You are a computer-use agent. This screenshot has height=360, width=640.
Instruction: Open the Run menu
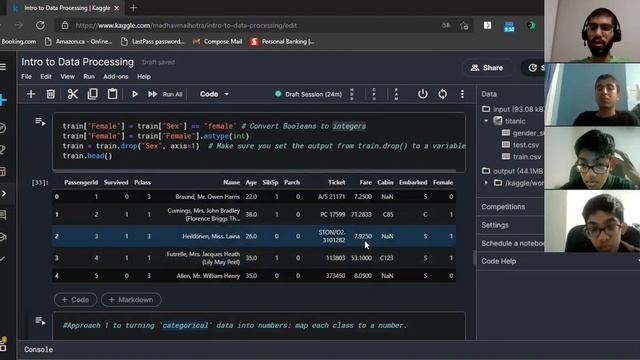tap(89, 76)
